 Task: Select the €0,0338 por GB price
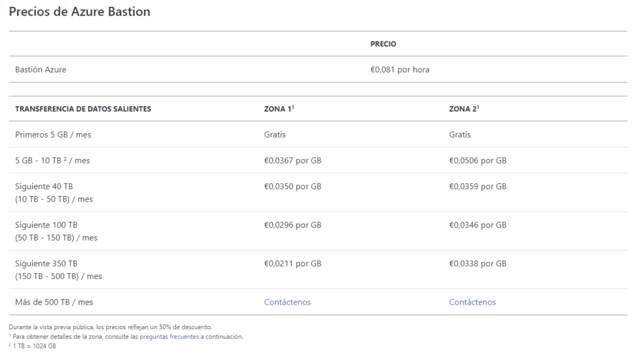click(x=478, y=264)
